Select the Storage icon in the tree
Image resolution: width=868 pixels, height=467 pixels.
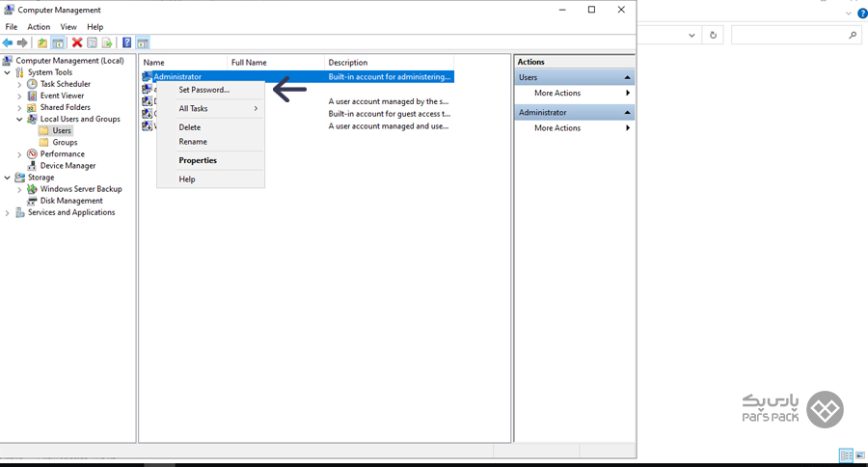point(20,178)
